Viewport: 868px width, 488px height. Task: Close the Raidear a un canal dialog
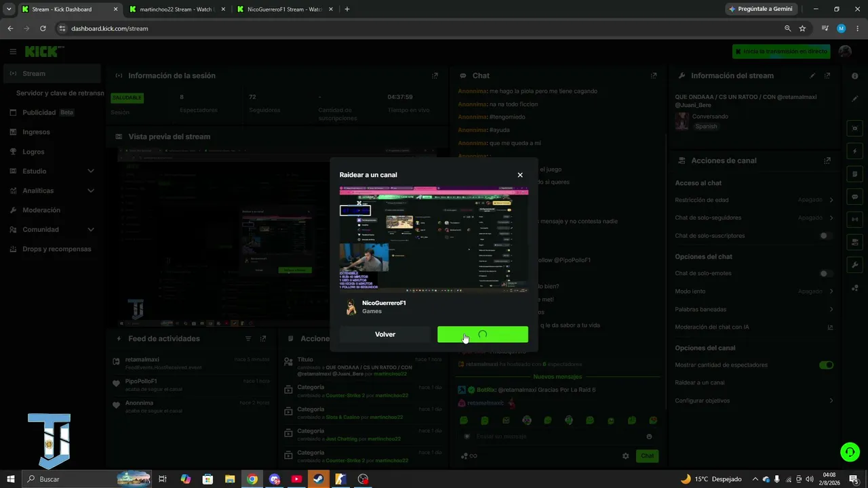(520, 175)
